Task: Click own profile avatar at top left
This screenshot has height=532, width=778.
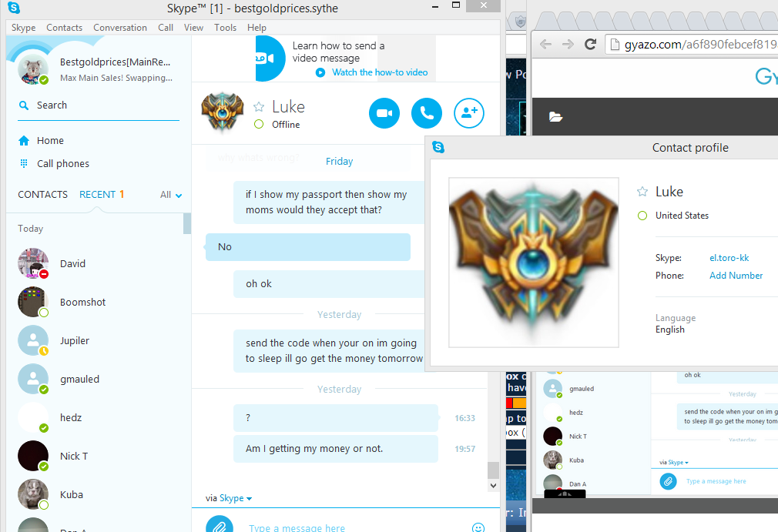Action: [33, 69]
